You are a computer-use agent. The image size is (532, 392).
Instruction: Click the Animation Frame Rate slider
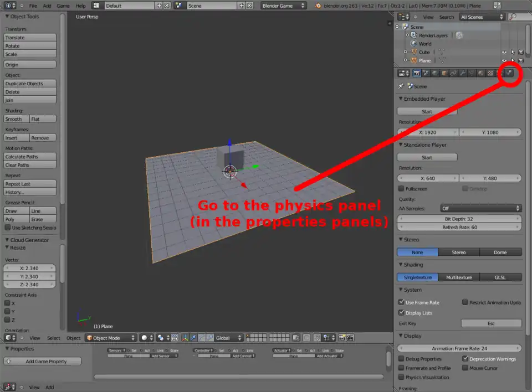(459, 349)
